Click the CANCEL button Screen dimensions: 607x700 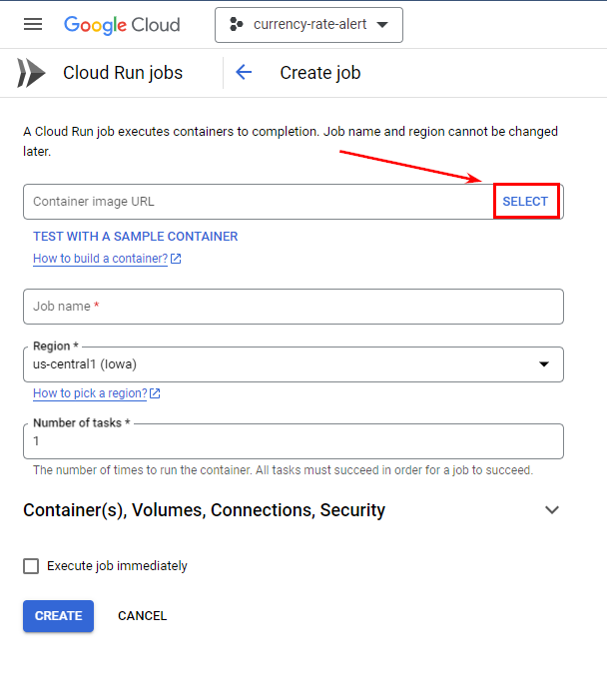point(142,616)
